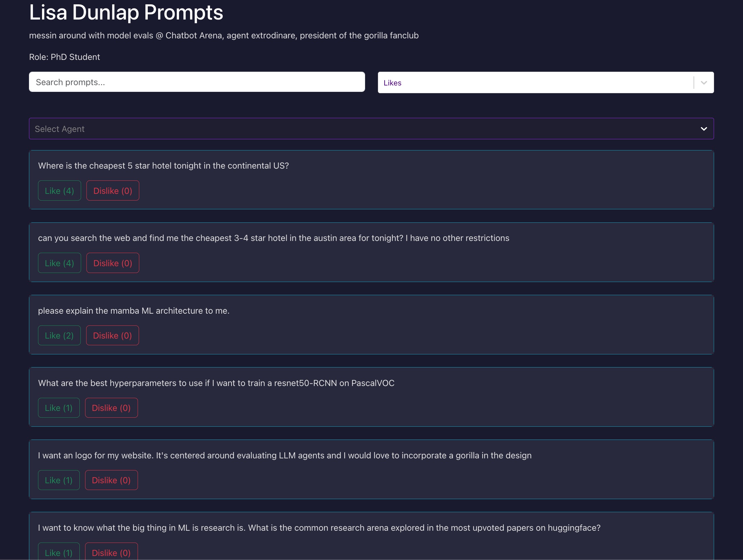The image size is (743, 560).
Task: Like the huggingface upvoted papers prompt
Action: click(59, 553)
